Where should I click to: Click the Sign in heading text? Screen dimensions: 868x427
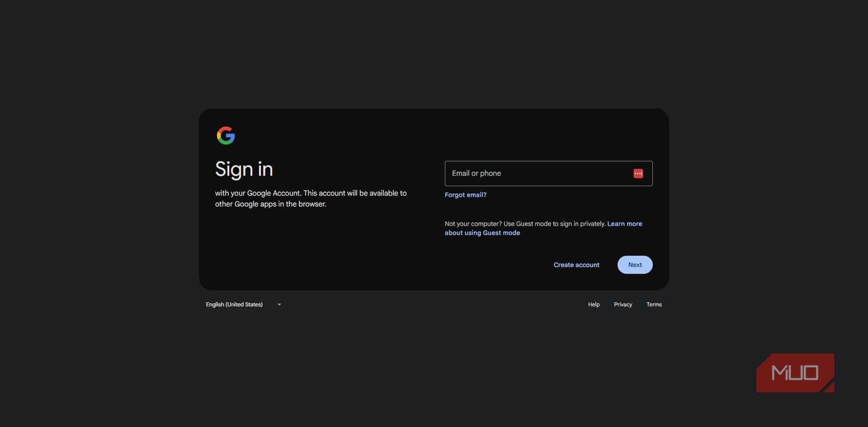[244, 169]
